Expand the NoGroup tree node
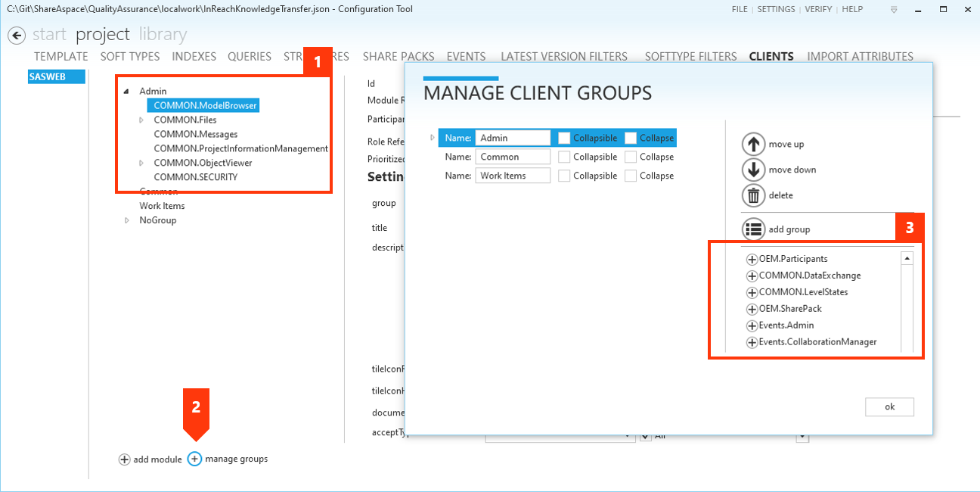Screen dimensions: 980x492 tap(128, 220)
